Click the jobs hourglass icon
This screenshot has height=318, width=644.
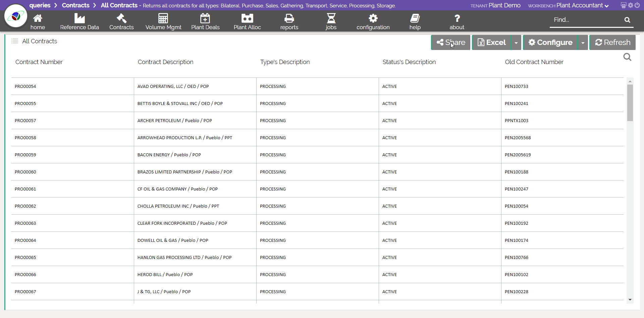pos(331,18)
